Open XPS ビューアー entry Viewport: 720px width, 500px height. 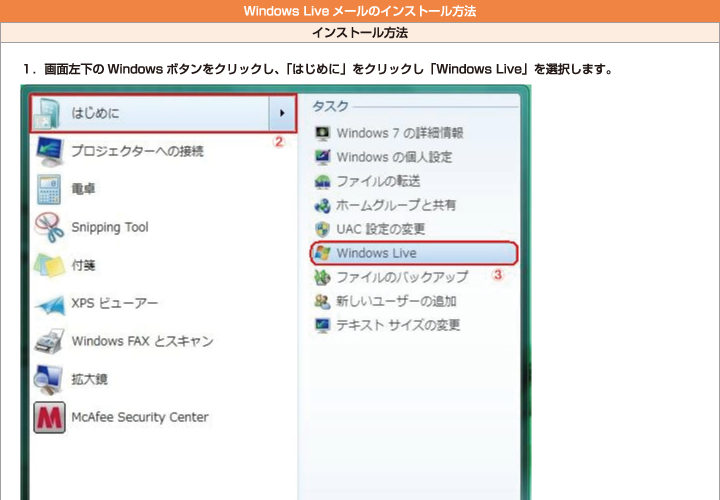pos(114,303)
